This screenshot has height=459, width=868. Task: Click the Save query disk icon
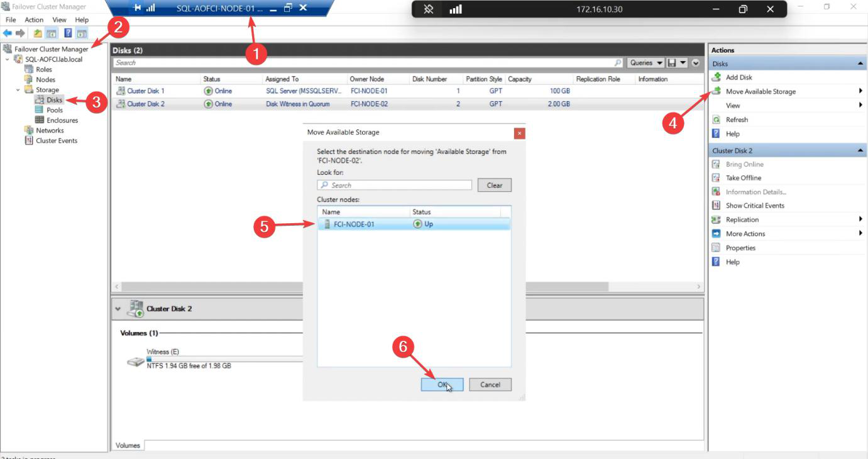[672, 63]
